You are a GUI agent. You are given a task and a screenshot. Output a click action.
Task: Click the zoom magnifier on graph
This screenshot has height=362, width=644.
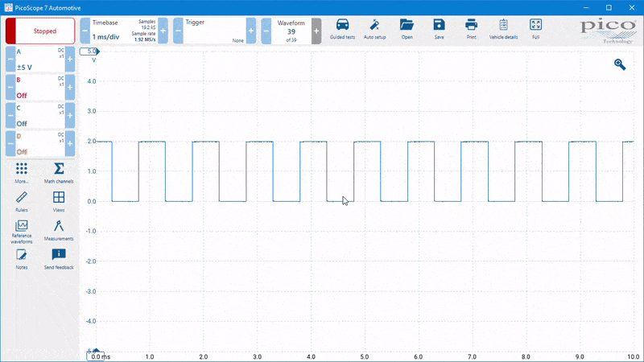tap(620, 64)
